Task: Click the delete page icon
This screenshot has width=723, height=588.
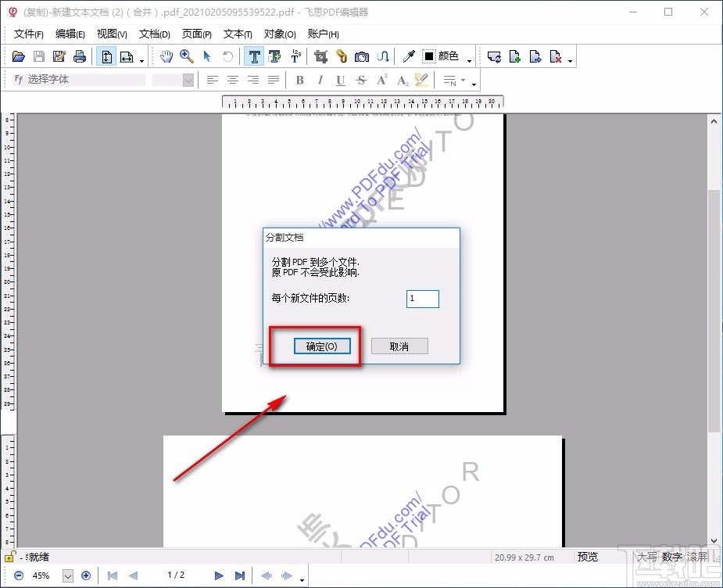Action: (x=556, y=57)
